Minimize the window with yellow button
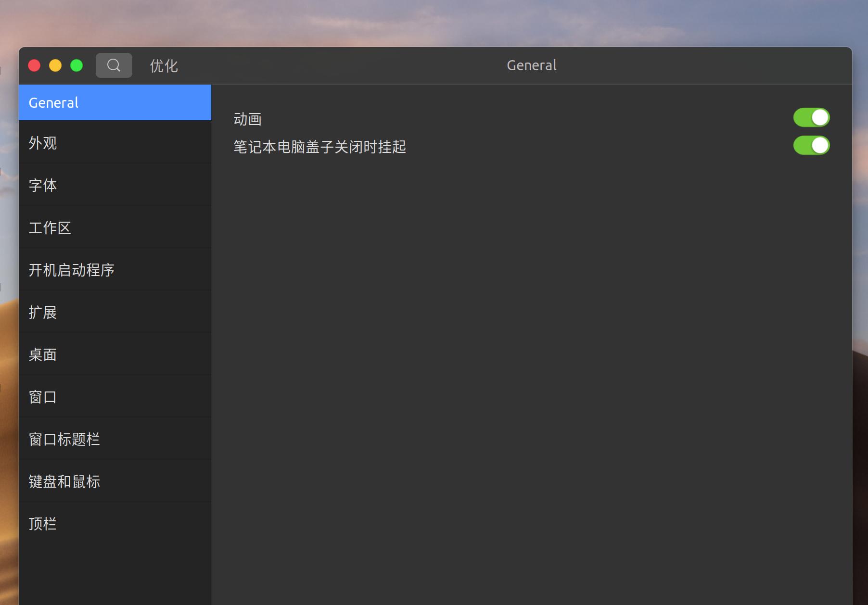The height and width of the screenshot is (605, 868). pos(55,65)
